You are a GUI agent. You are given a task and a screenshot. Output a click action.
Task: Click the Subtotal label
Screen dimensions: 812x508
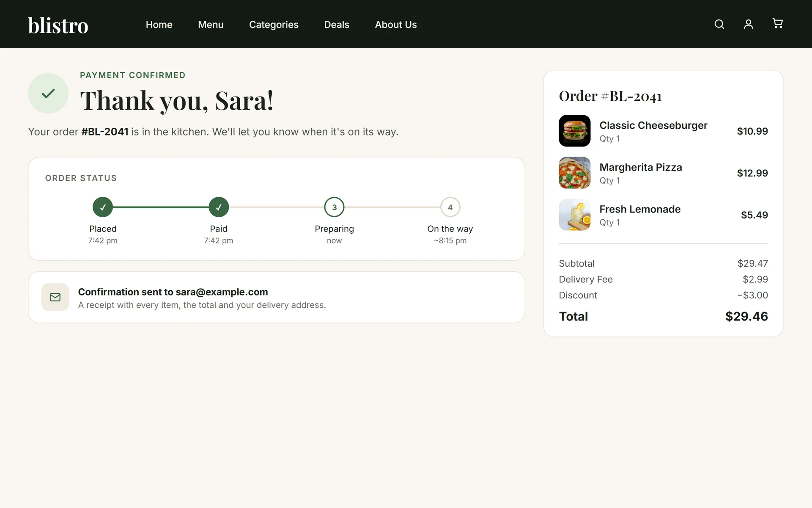(576, 263)
